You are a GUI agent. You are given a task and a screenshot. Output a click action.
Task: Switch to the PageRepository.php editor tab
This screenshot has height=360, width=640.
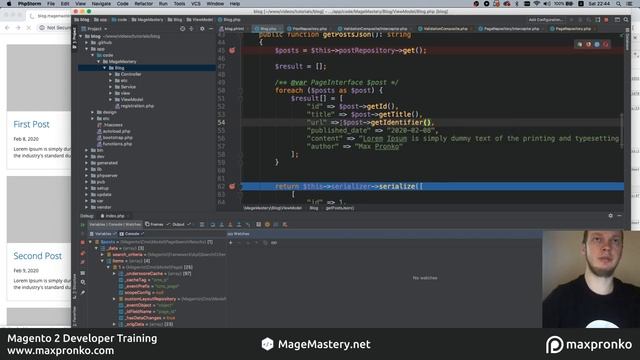[x=573, y=29]
